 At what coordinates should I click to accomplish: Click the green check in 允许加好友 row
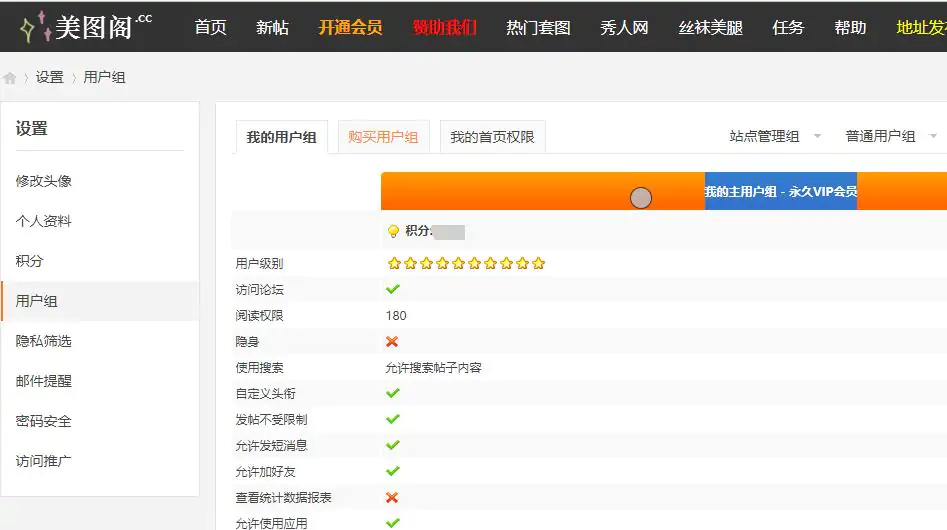click(393, 471)
